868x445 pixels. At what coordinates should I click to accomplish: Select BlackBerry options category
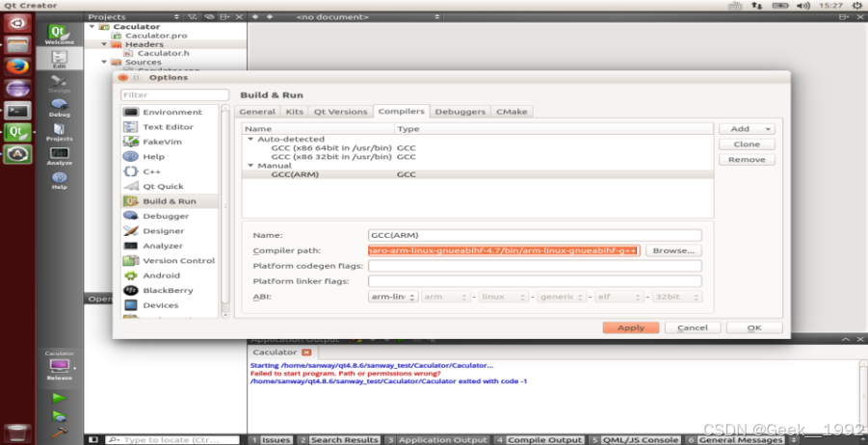coord(171,291)
